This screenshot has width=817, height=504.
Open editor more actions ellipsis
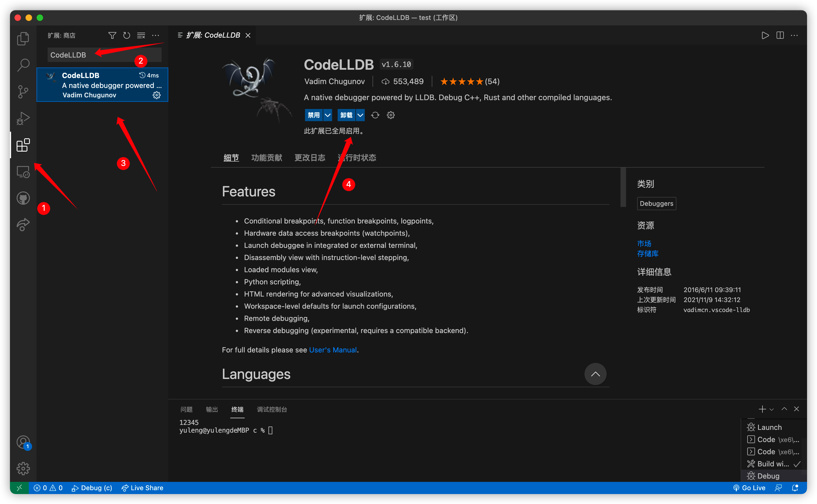(794, 35)
